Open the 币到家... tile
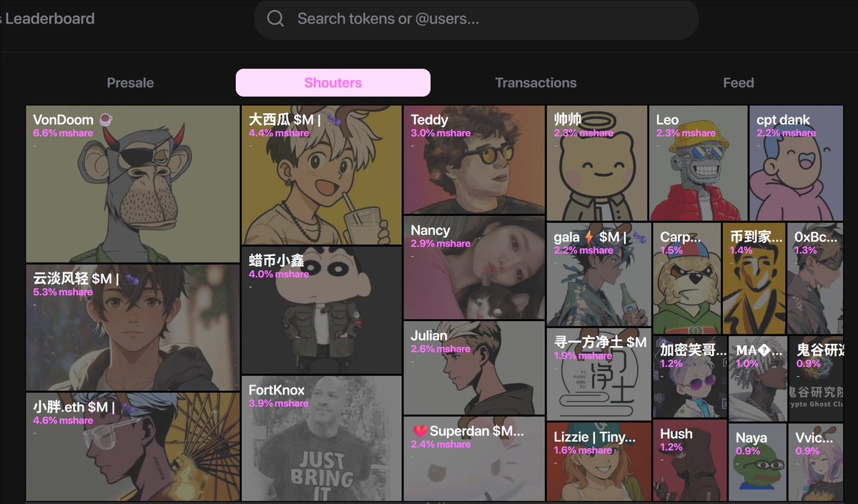Image resolution: width=858 pixels, height=504 pixels. (x=754, y=278)
